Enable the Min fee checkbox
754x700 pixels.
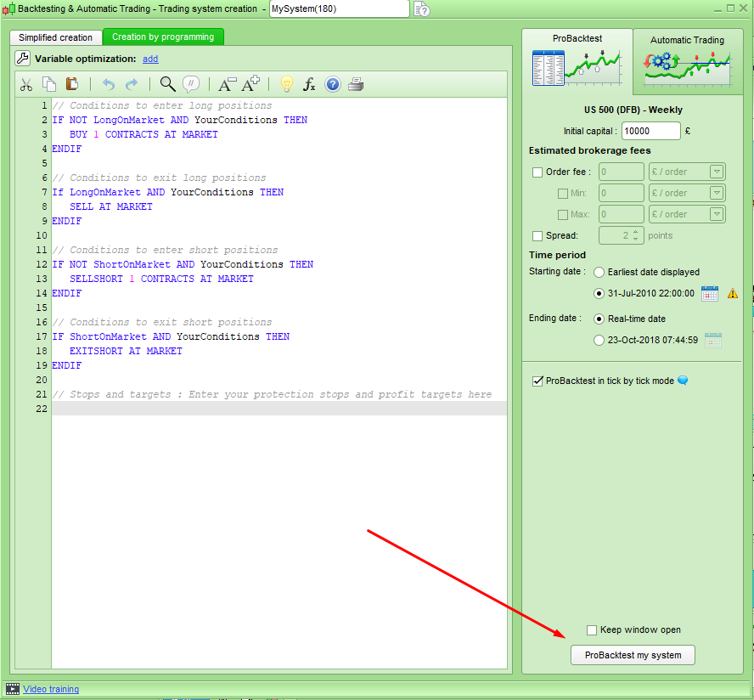point(563,194)
